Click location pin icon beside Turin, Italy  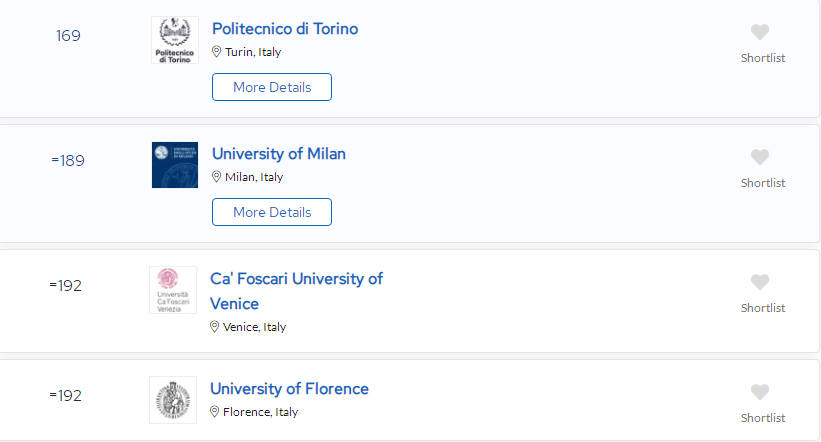pyautogui.click(x=216, y=51)
